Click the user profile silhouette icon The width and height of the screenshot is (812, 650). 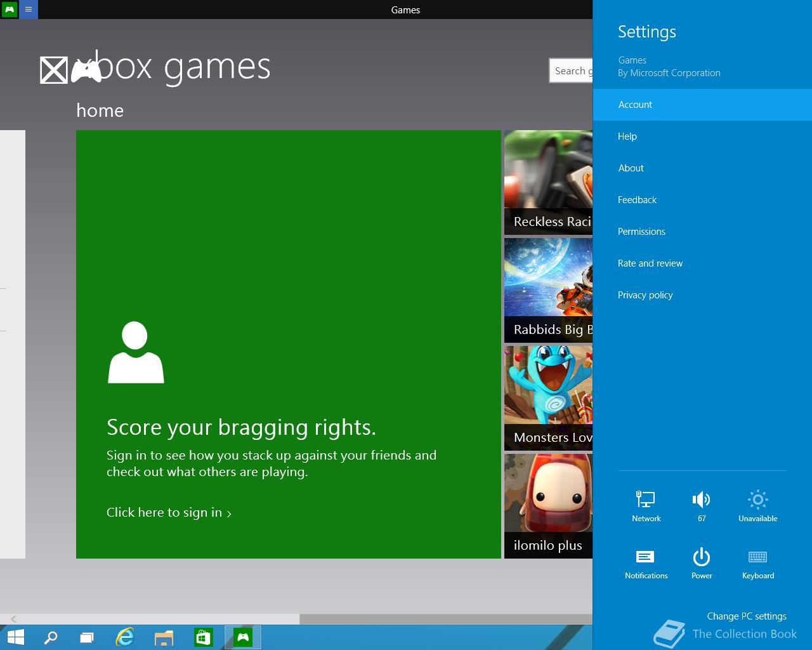tap(136, 352)
